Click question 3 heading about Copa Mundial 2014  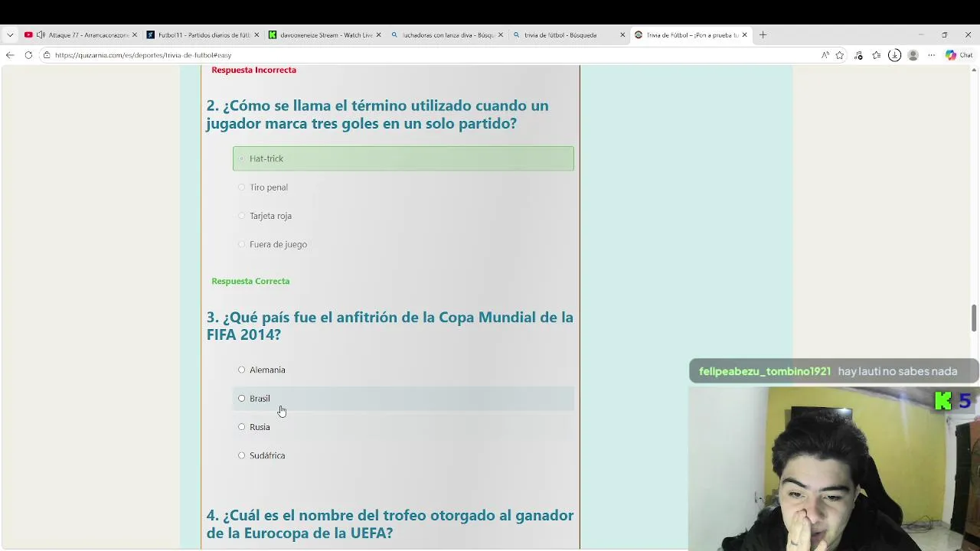coord(390,325)
